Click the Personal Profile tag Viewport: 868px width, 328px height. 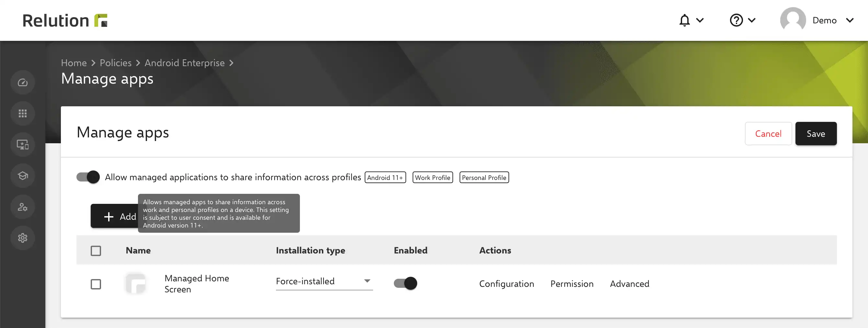tap(484, 177)
